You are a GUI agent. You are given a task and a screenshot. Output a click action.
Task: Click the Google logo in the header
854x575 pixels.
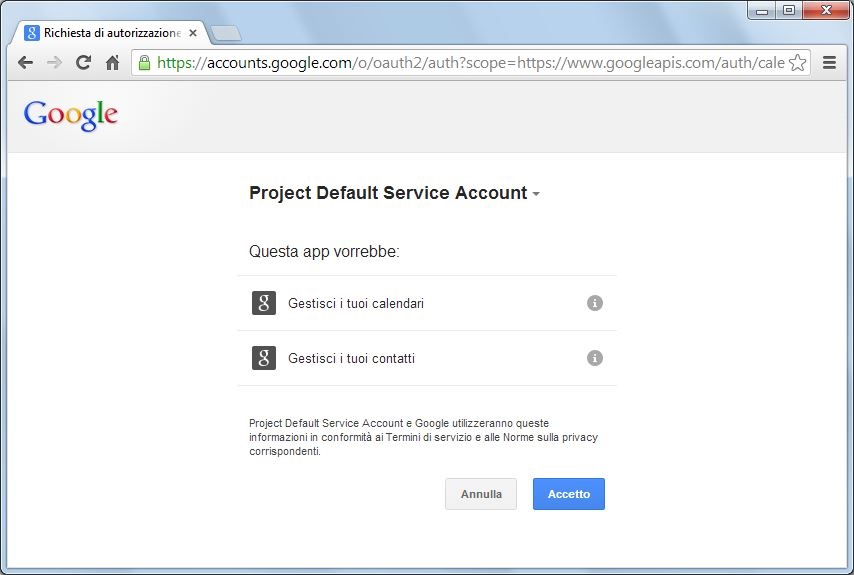pyautogui.click(x=71, y=115)
